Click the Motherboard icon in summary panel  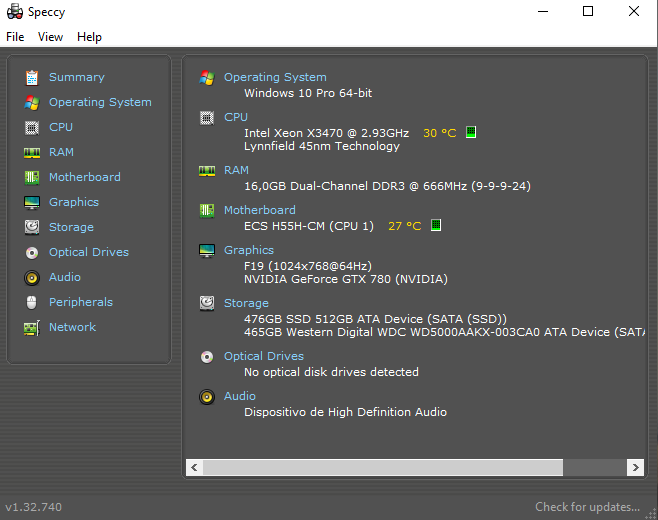(x=207, y=211)
